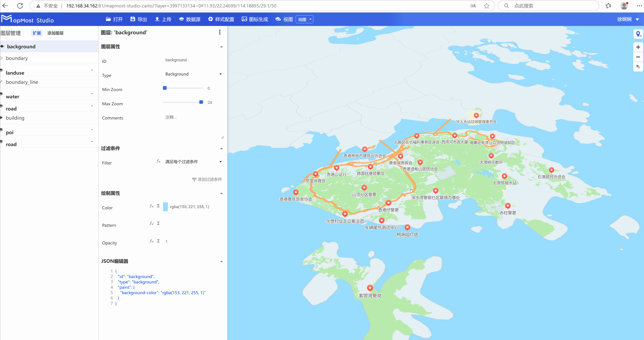The width and height of the screenshot is (644, 340).
Task: Open the layer three-dot options menu
Action: coord(220,32)
